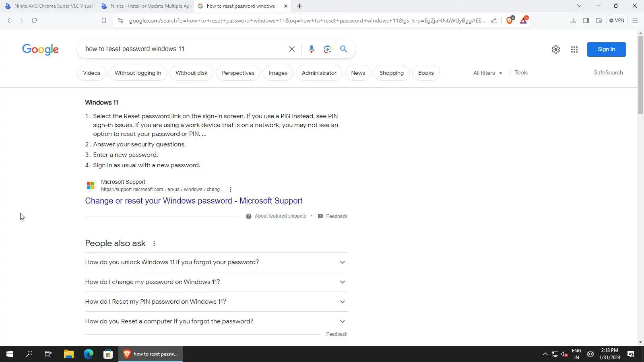The image size is (644, 362).
Task: Open the Brave Wallet icon
Action: pos(599,21)
